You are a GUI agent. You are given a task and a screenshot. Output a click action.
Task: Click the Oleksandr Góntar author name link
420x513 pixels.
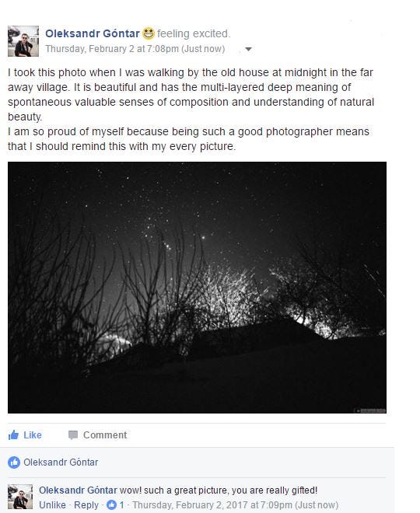tap(93, 33)
